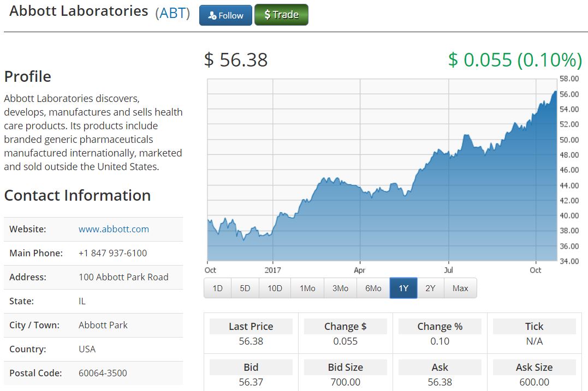Click the State value IL

pyautogui.click(x=82, y=301)
